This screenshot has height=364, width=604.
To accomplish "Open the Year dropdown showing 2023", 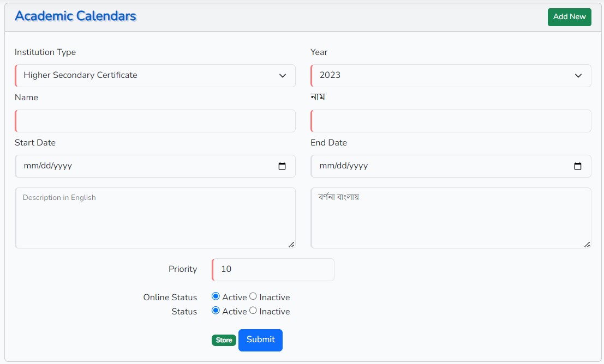I will point(451,76).
